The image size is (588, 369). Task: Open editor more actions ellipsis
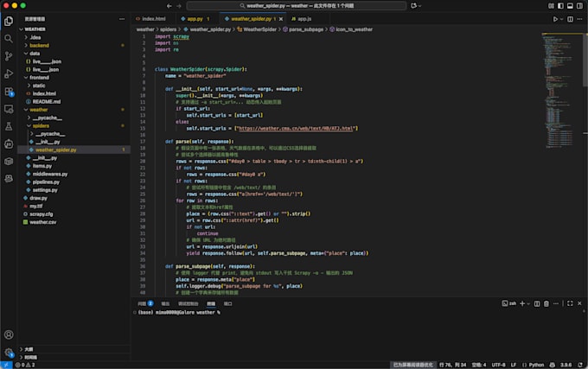coord(579,19)
